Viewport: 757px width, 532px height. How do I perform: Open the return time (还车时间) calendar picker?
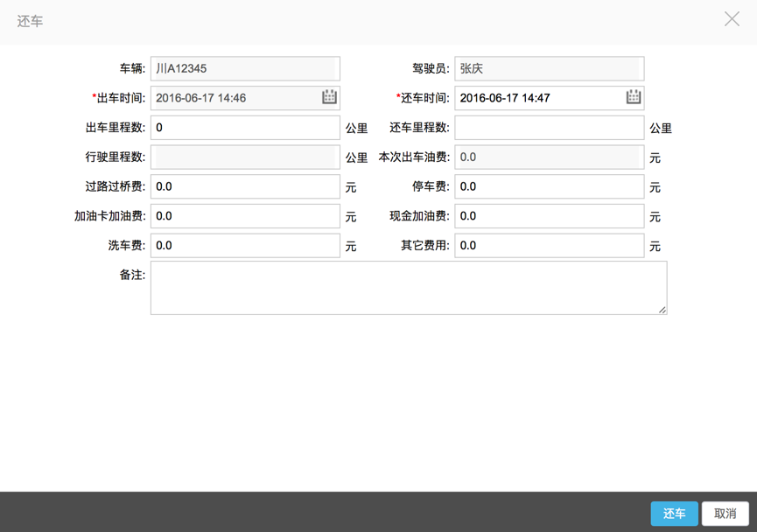pos(633,97)
